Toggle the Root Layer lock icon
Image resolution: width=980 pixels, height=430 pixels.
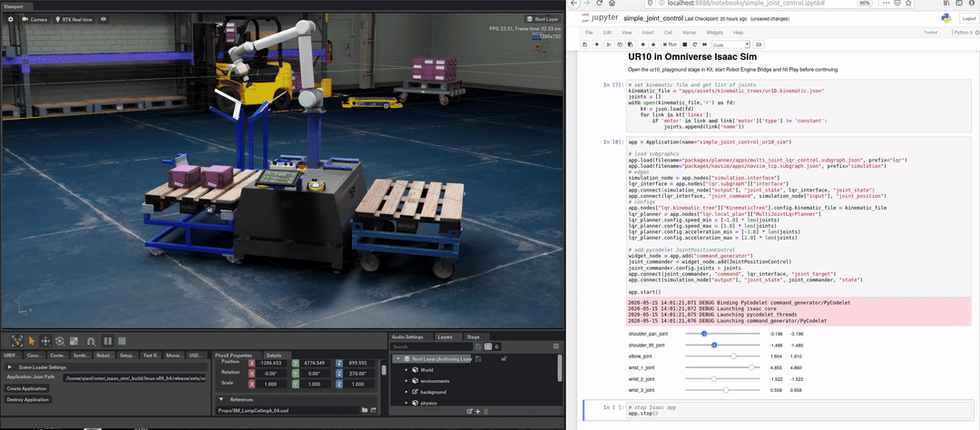[x=504, y=358]
